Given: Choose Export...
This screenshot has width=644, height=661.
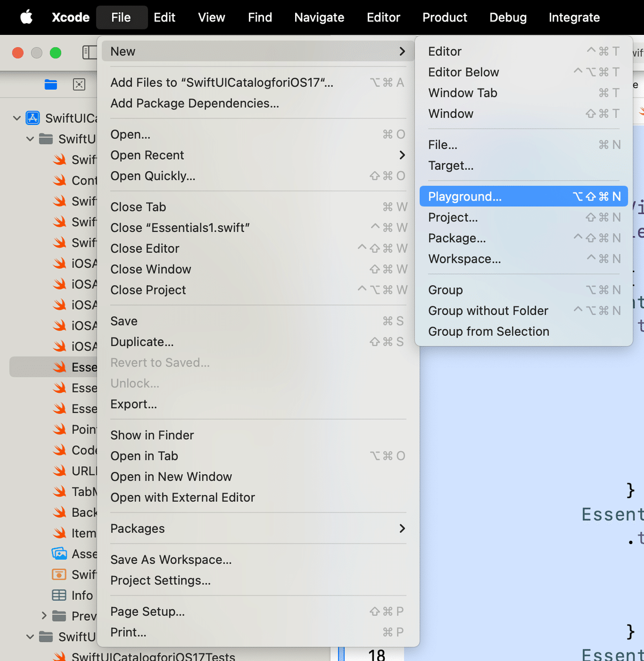Looking at the screenshot, I should (258, 404).
